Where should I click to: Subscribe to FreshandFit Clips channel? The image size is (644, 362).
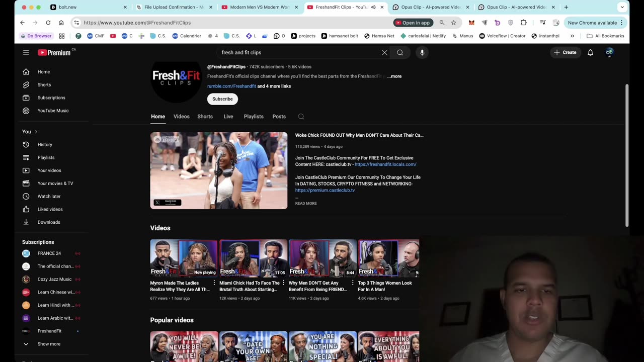tap(222, 99)
